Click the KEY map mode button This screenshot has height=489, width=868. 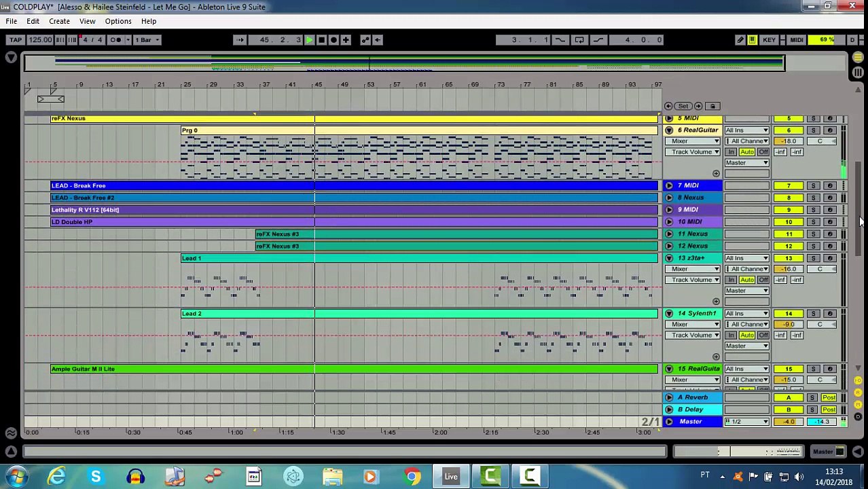pyautogui.click(x=769, y=40)
